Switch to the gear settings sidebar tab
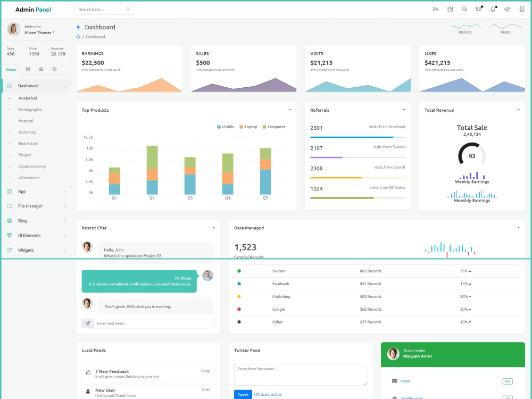 point(41,69)
